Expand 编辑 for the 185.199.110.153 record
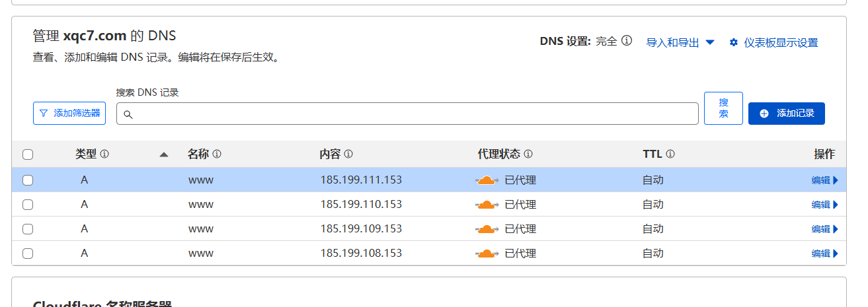This screenshot has width=868, height=307. pyautogui.click(x=824, y=205)
